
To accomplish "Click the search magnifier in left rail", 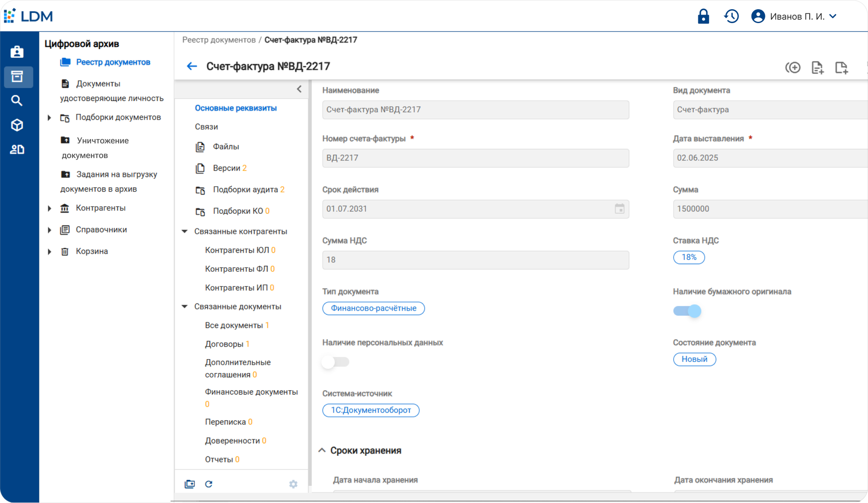I will (17, 101).
